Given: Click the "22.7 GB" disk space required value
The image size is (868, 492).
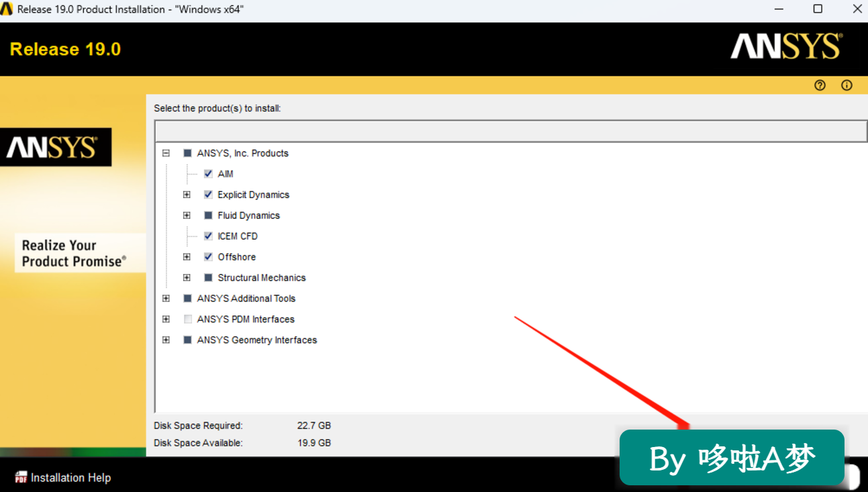Looking at the screenshot, I should pos(314,426).
